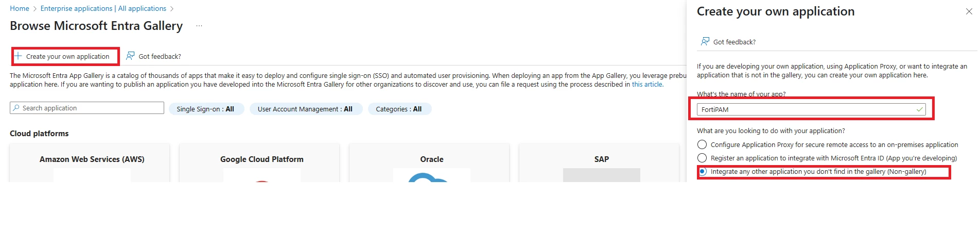Viewport: 980px width, 228px height.
Task: Click the app name field containing FortiPAM
Action: coord(811,109)
